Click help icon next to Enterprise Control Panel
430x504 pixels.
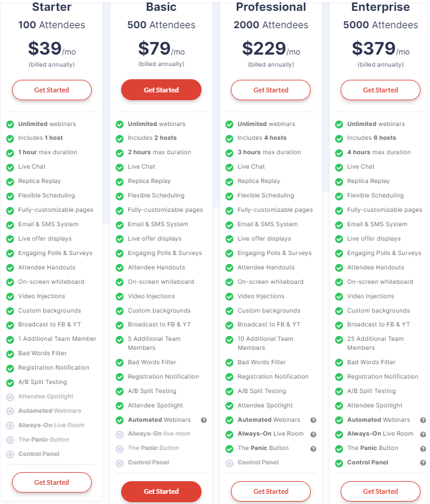click(423, 463)
